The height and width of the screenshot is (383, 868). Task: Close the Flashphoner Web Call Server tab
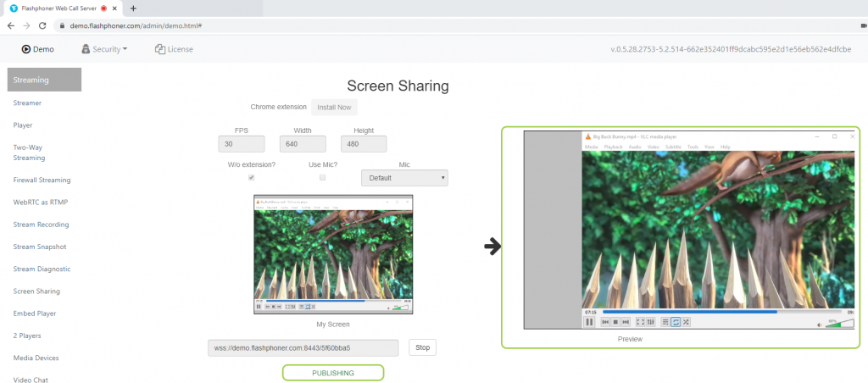point(114,8)
